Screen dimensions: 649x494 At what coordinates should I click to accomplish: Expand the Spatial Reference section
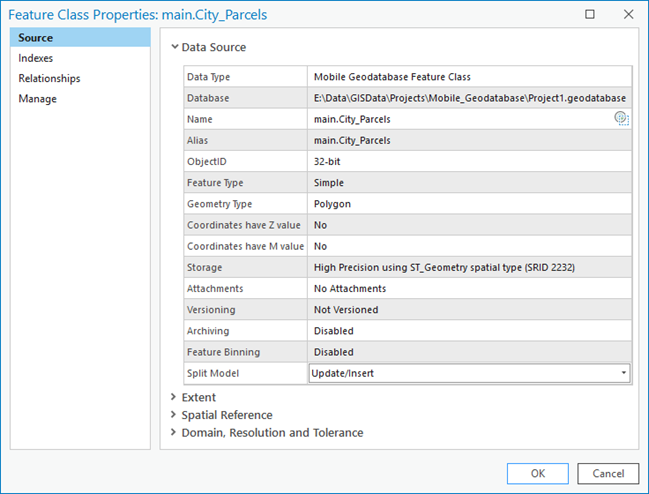tap(175, 415)
